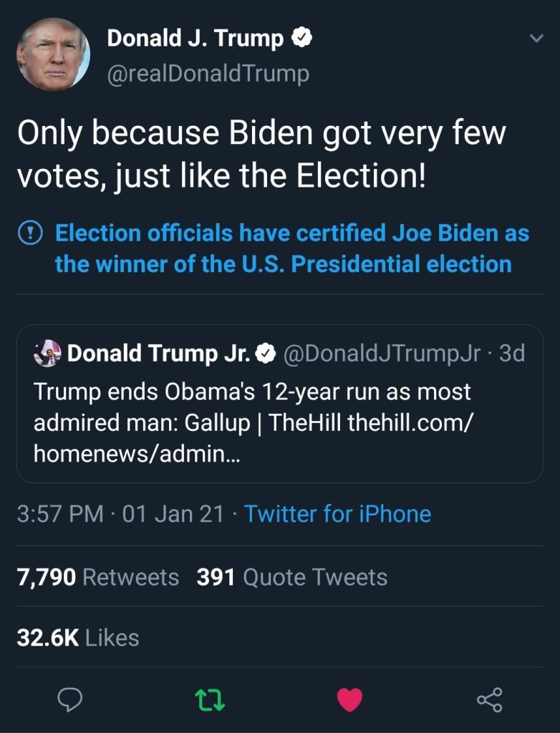View the 7,790 Retweets list
Image resolution: width=560 pixels, height=733 pixels.
click(98, 577)
